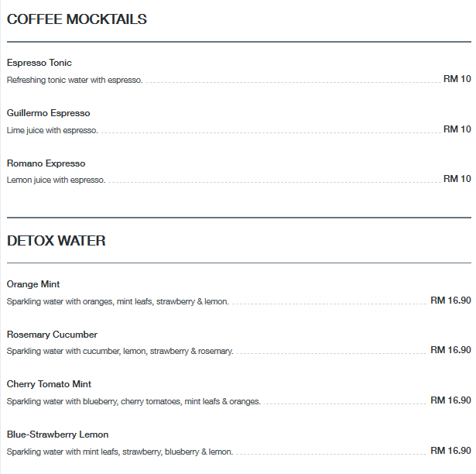Viewport: 476px width, 474px height.
Task: Open the Guillermo Espresso item
Action: 48,113
